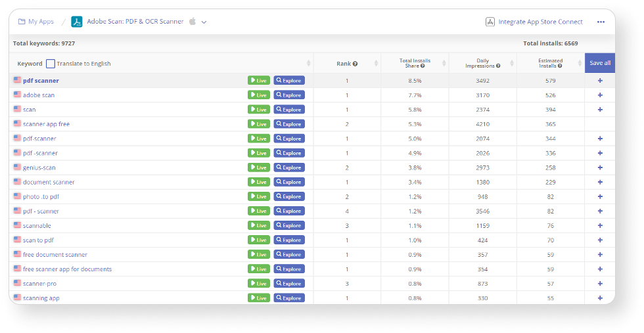This screenshot has height=333, width=644.
Task: Add 'free scanner app for documents' plus icon
Action: 600,269
